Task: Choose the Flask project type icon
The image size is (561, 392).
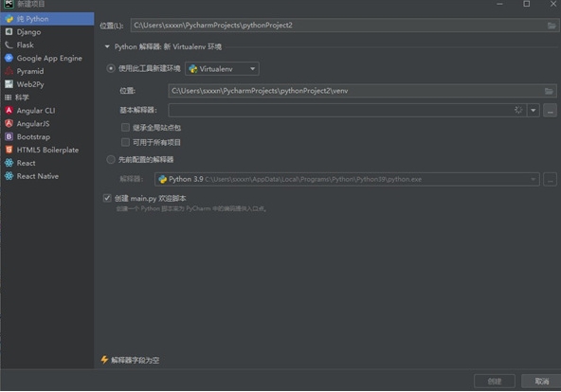Action: click(9, 45)
